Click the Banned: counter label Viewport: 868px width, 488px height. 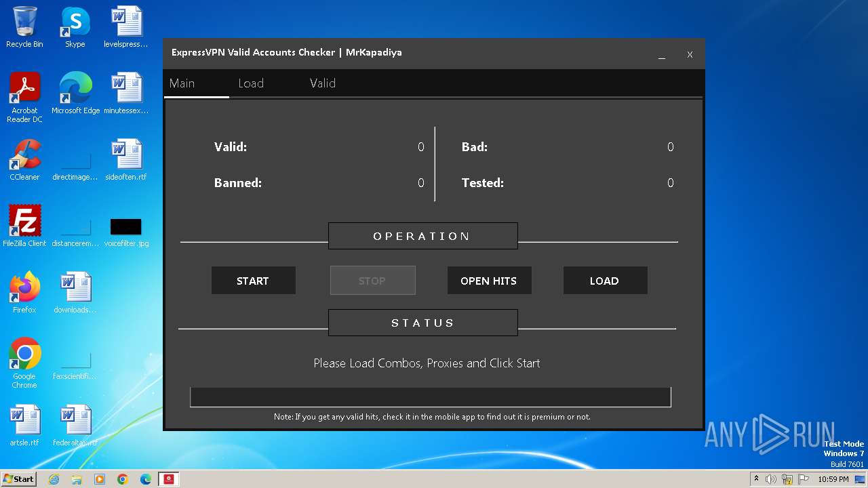pyautogui.click(x=238, y=183)
